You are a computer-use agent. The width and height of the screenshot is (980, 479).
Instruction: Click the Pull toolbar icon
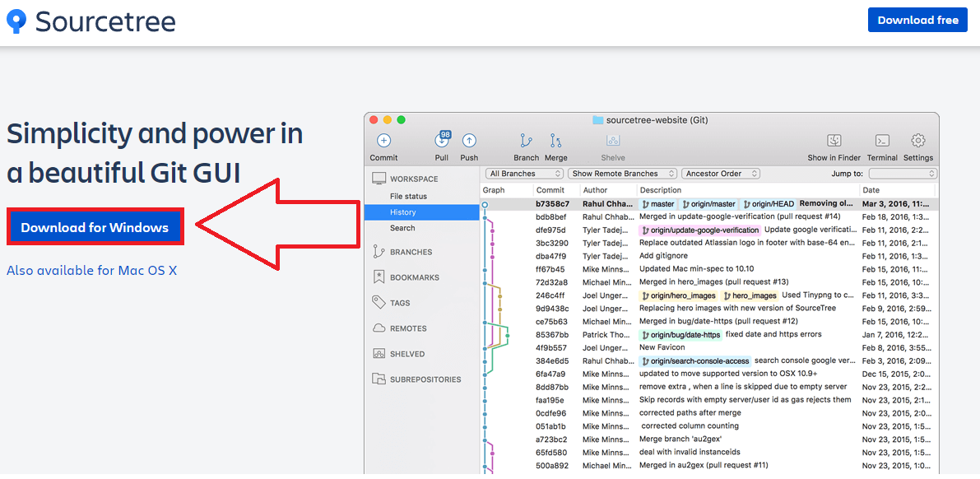click(443, 139)
